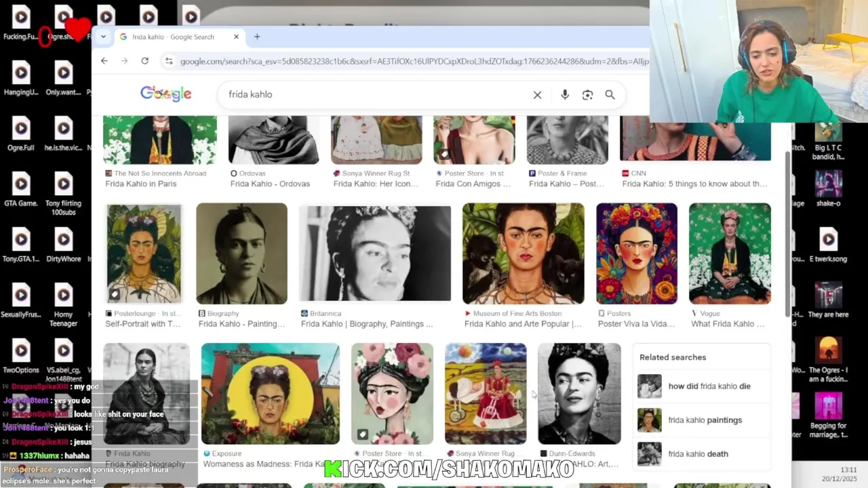This screenshot has width=868, height=488.
Task: Open the Dunn-Edwards black-and-white portrait thumbnail
Action: [x=579, y=394]
